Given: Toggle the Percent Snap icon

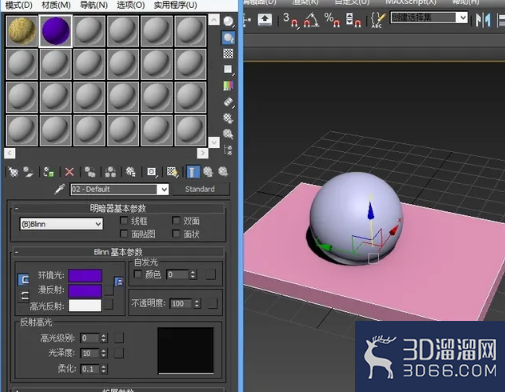Looking at the screenshot, I should pos(332,20).
